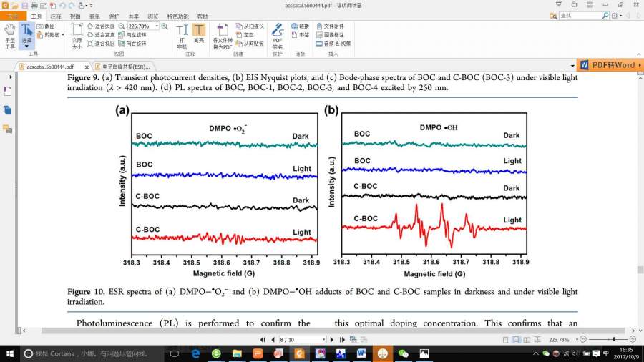Open the Bookmarks panel in left sidebar

(7, 91)
